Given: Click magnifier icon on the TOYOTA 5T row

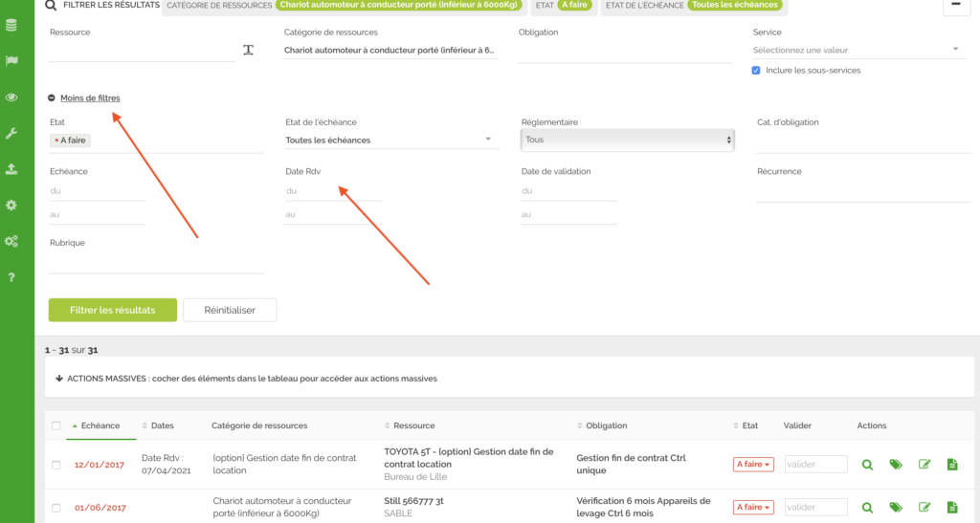Looking at the screenshot, I should 867,465.
